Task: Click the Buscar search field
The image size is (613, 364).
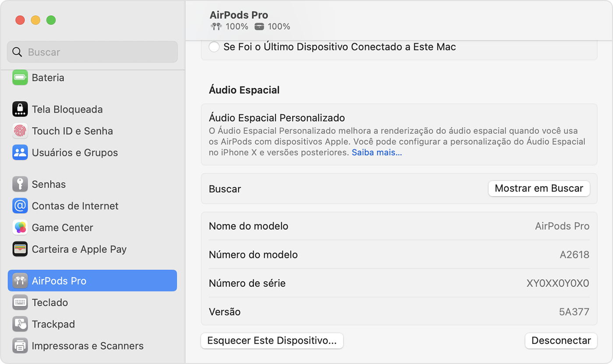Action: coord(92,52)
